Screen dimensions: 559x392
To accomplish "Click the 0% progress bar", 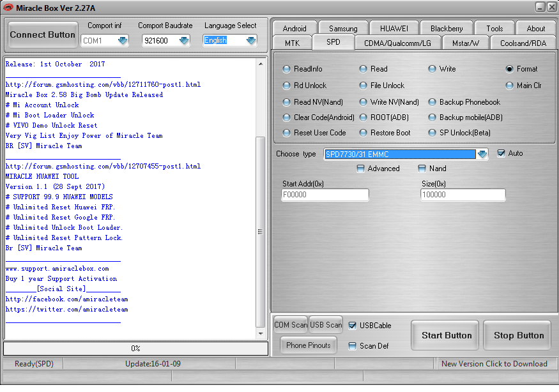I will tap(135, 349).
